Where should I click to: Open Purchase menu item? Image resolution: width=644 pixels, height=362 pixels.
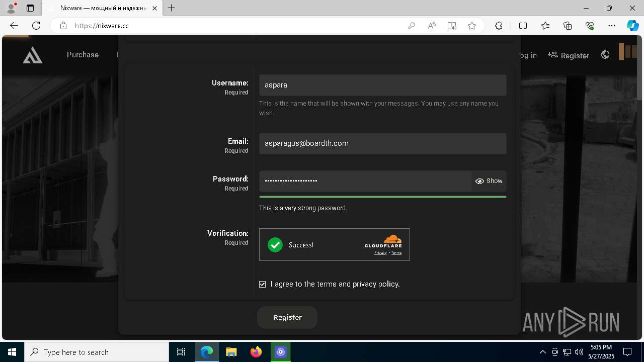point(83,55)
